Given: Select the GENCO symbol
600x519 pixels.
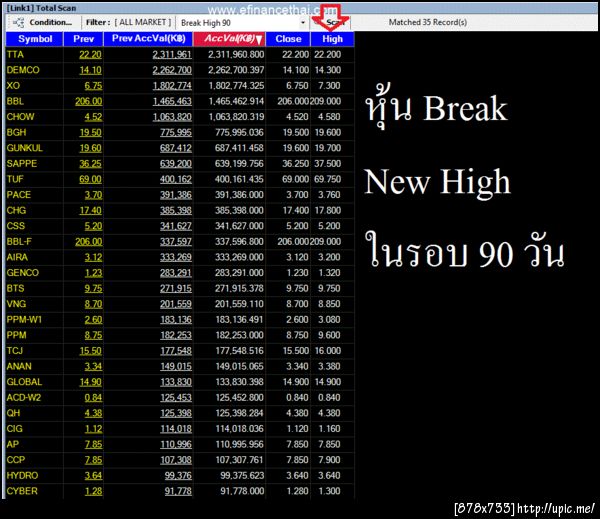Looking at the screenshot, I should [23, 273].
